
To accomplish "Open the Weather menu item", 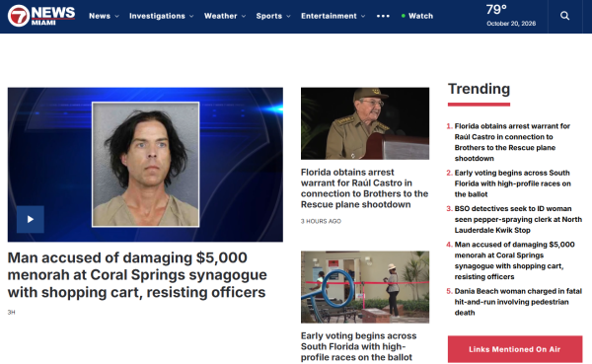I will [x=220, y=16].
